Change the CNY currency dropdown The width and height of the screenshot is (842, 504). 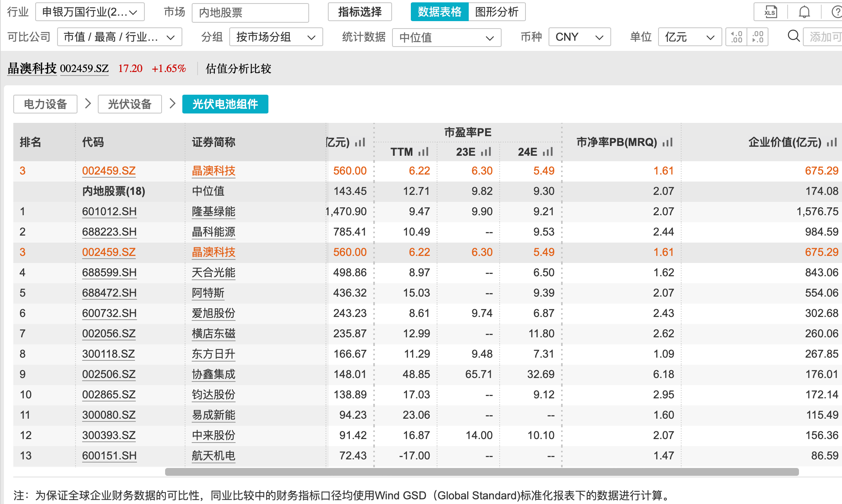(580, 37)
